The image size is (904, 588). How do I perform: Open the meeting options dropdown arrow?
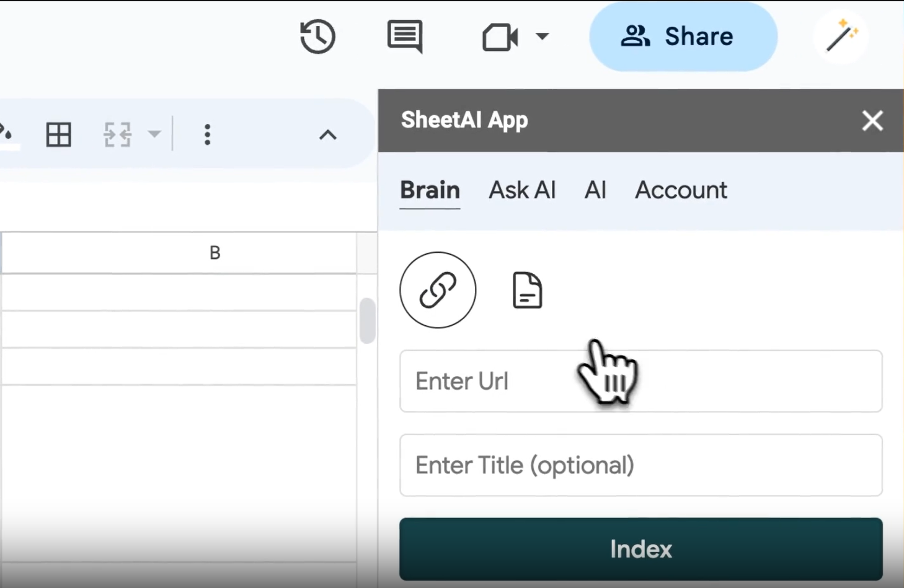click(542, 37)
